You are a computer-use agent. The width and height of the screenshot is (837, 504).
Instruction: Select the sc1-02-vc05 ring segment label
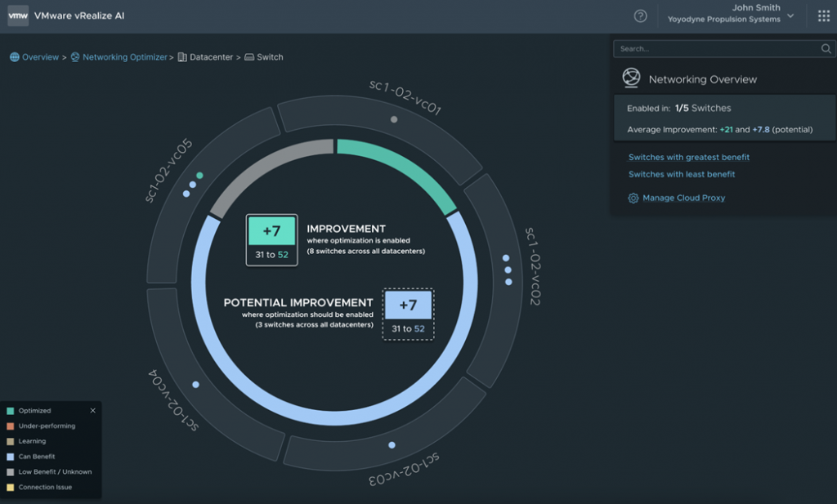(168, 170)
